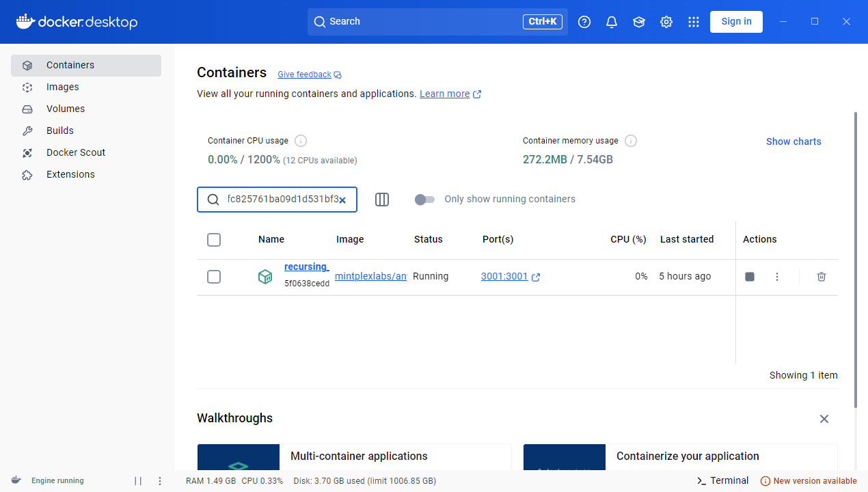Check the recursing container row checkbox
This screenshot has width=868, height=492.
(214, 277)
